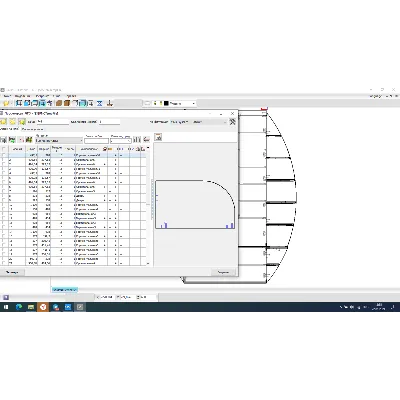Screen dimensions: 400x400
Task: Click the first text field in the dialog header
Action: (x=52, y=122)
